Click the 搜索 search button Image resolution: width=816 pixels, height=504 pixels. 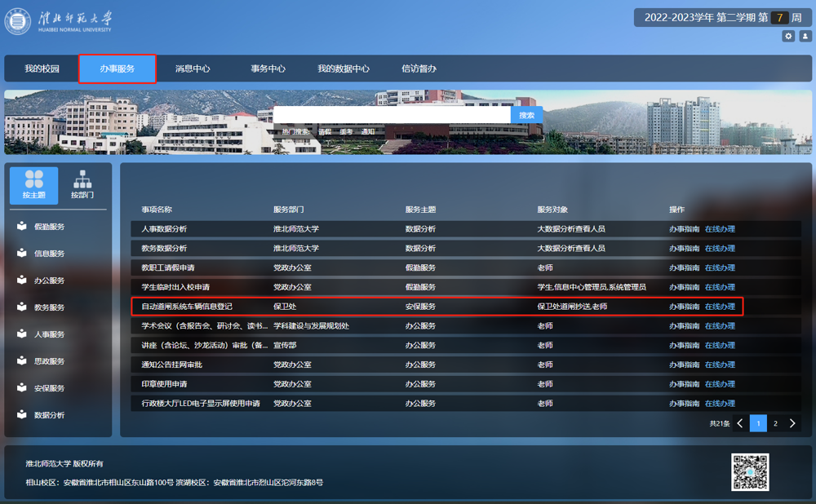coord(527,115)
